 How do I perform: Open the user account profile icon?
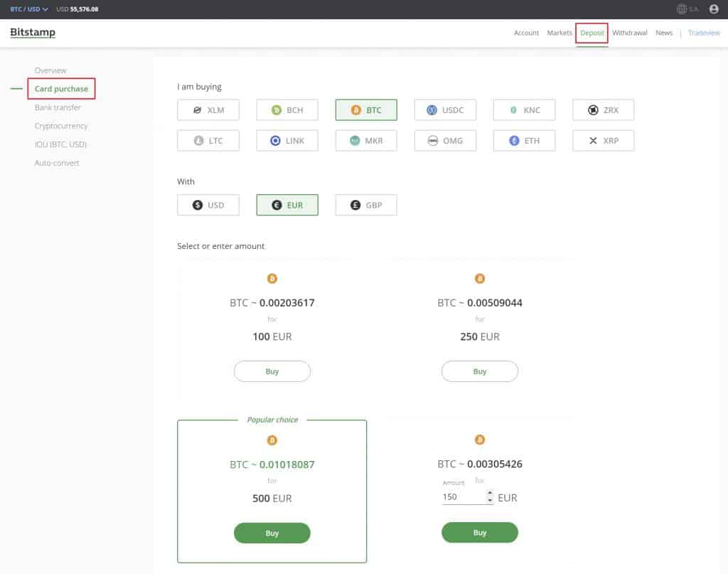click(x=714, y=9)
